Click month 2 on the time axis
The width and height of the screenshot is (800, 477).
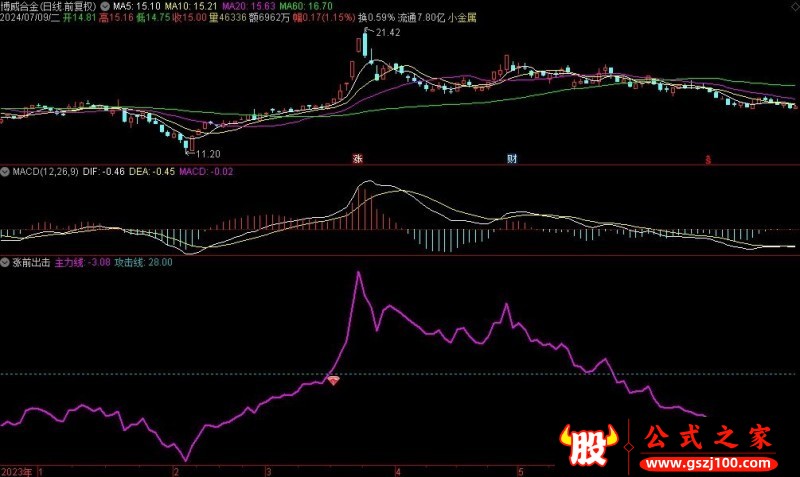pyautogui.click(x=176, y=471)
